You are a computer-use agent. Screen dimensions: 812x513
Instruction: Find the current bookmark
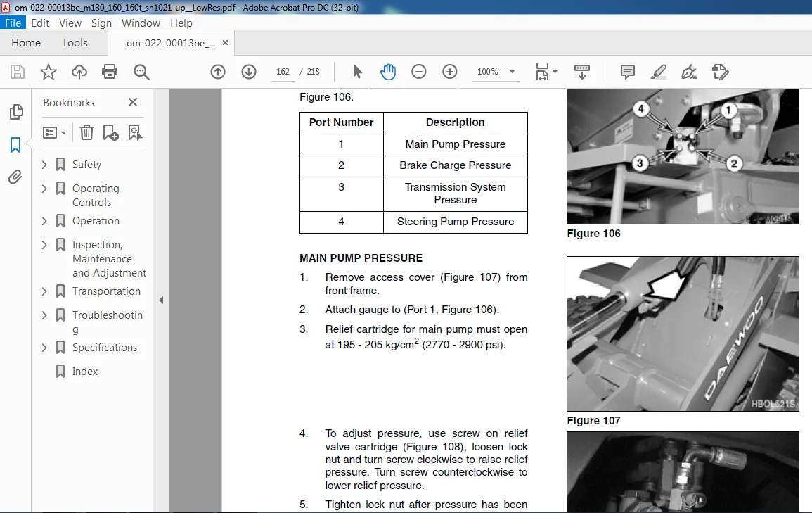135,133
